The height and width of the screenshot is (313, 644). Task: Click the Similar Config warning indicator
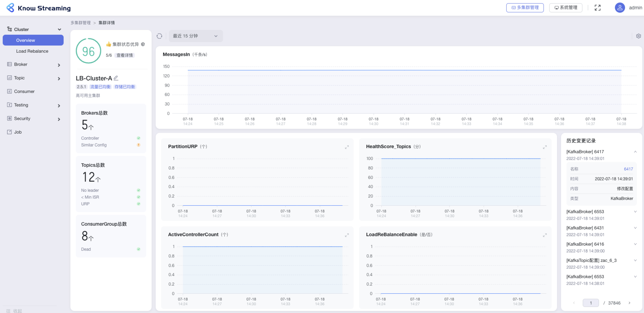tap(139, 145)
